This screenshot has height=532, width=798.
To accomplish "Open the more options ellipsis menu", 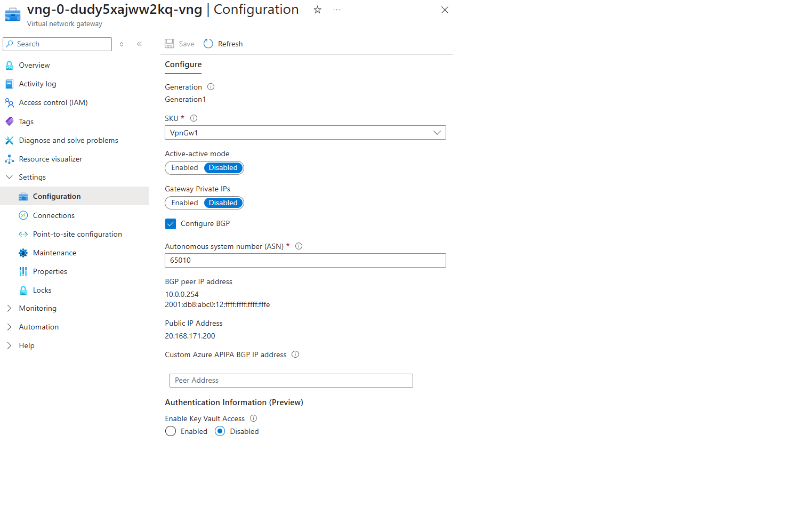I will click(336, 10).
